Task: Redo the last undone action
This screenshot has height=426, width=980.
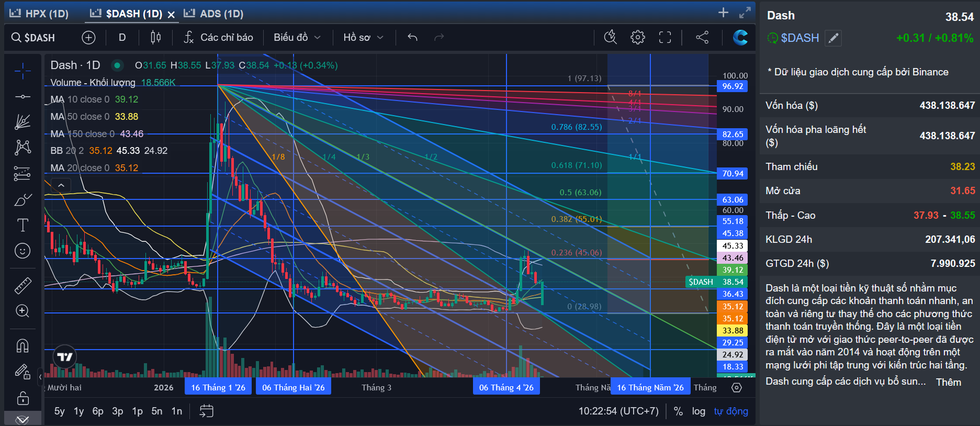Action: click(439, 37)
